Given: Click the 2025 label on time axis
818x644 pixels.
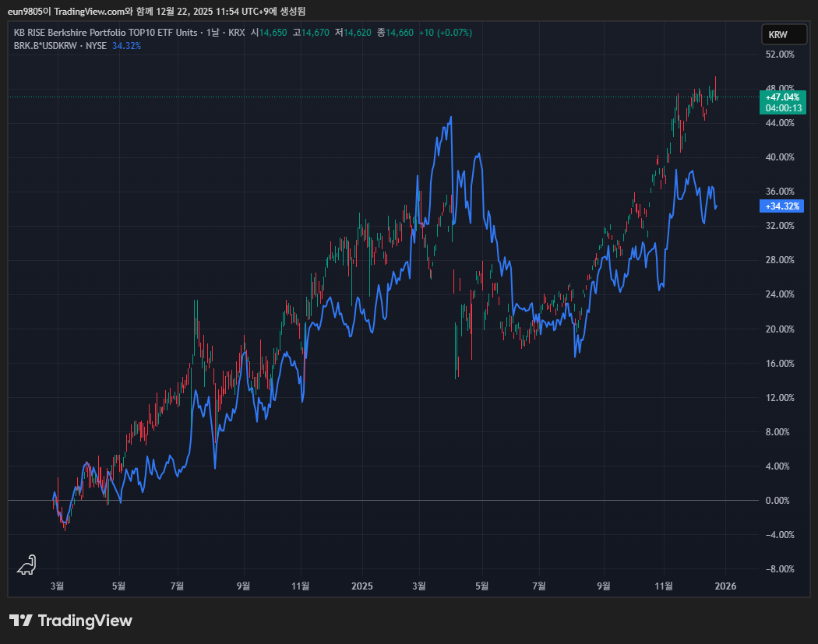Looking at the screenshot, I should pyautogui.click(x=362, y=586).
